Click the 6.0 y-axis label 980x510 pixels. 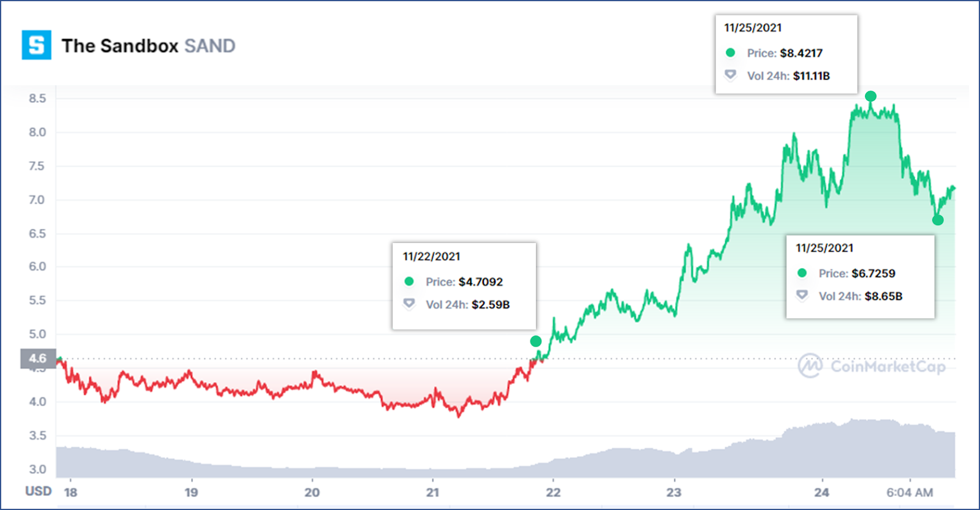tap(37, 266)
